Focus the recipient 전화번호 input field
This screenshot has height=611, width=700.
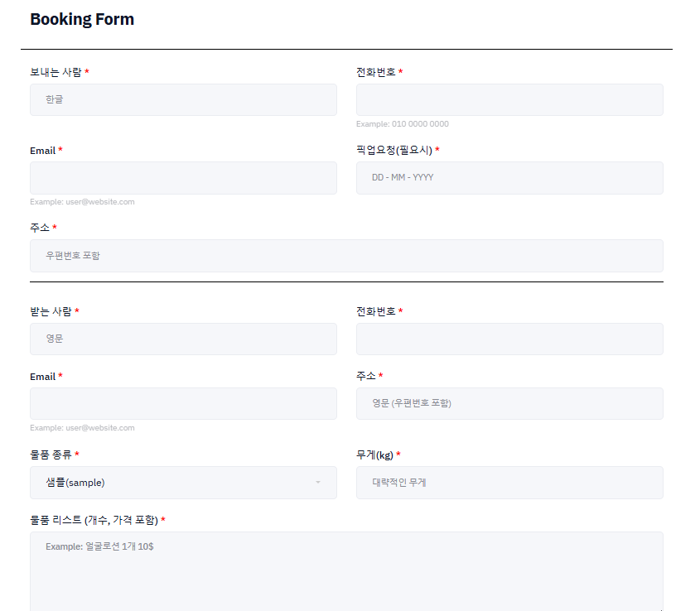(509, 339)
